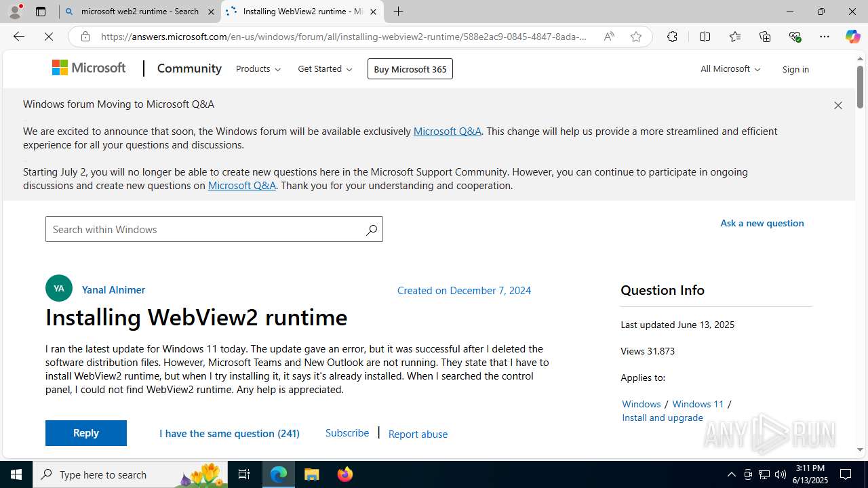Dismiss the Windows forum moving banner
Image resolution: width=868 pixels, height=488 pixels.
click(x=838, y=106)
